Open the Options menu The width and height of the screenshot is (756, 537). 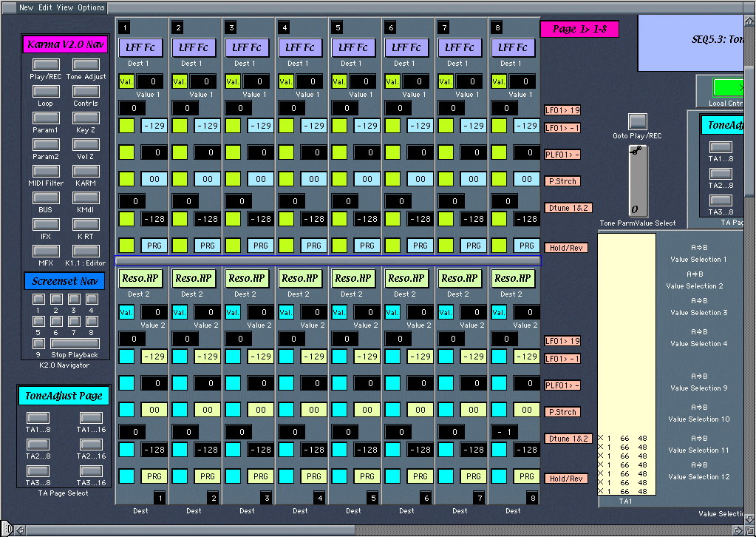pos(92,7)
